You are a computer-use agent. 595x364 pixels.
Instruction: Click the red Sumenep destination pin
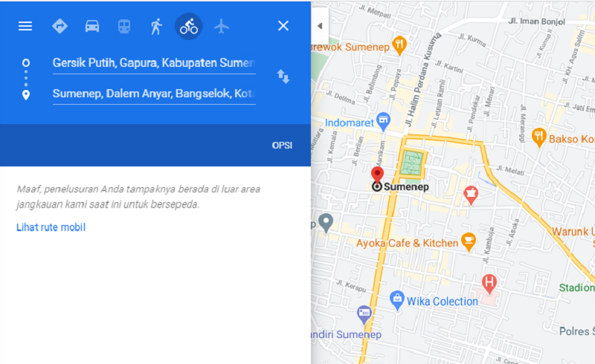pos(377,174)
